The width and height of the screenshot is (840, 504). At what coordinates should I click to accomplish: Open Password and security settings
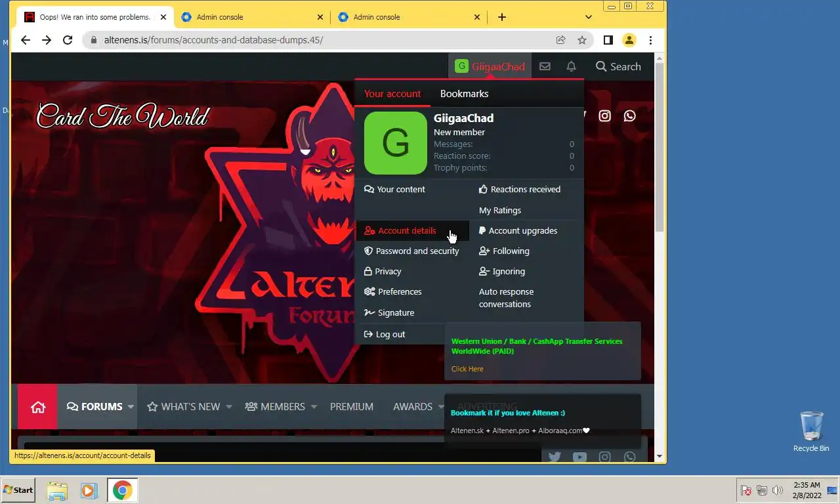[411, 251]
